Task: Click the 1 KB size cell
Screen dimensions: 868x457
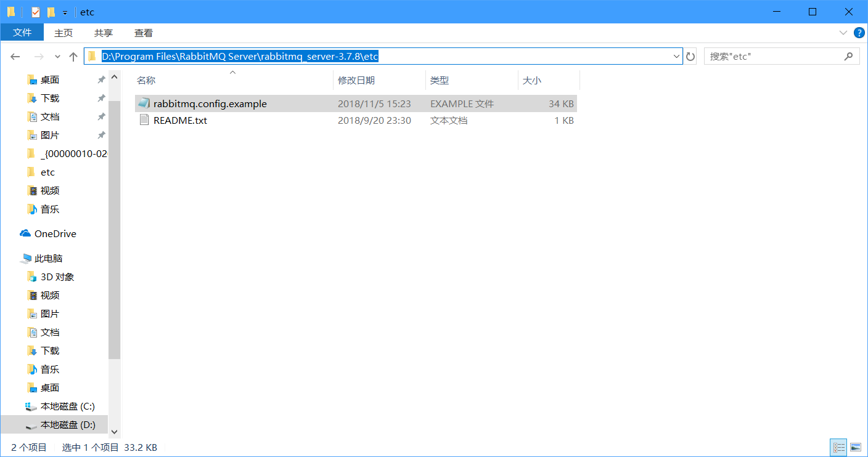Action: tap(564, 120)
